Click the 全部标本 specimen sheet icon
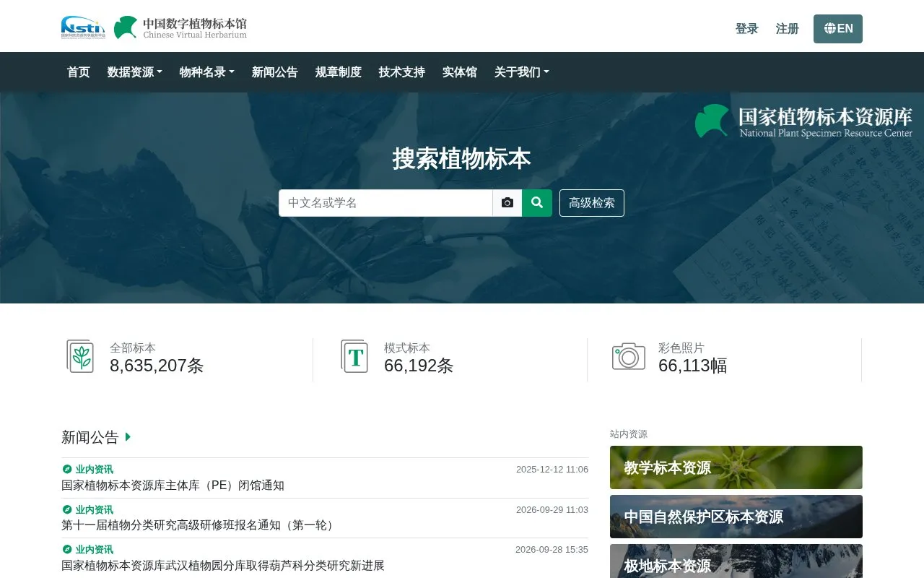This screenshot has width=924, height=578. tap(80, 356)
